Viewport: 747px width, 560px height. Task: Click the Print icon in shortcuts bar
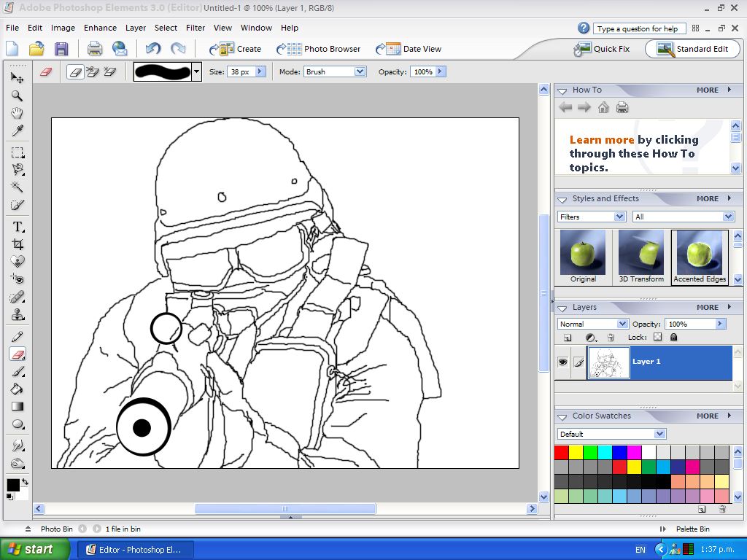[94, 49]
